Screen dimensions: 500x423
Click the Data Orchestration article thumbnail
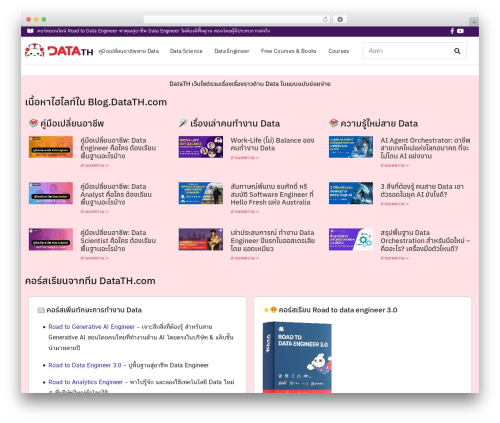(x=351, y=239)
